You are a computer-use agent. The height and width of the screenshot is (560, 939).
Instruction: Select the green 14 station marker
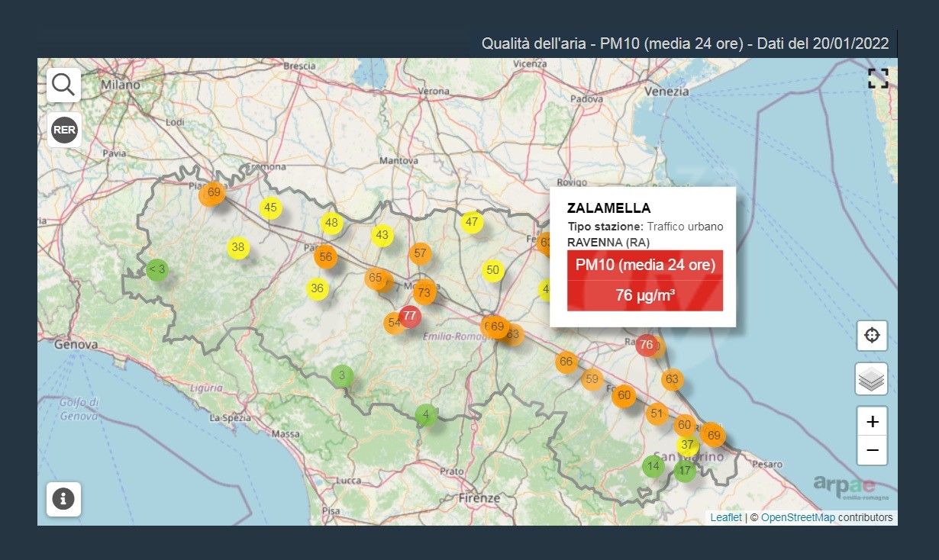[x=653, y=465]
